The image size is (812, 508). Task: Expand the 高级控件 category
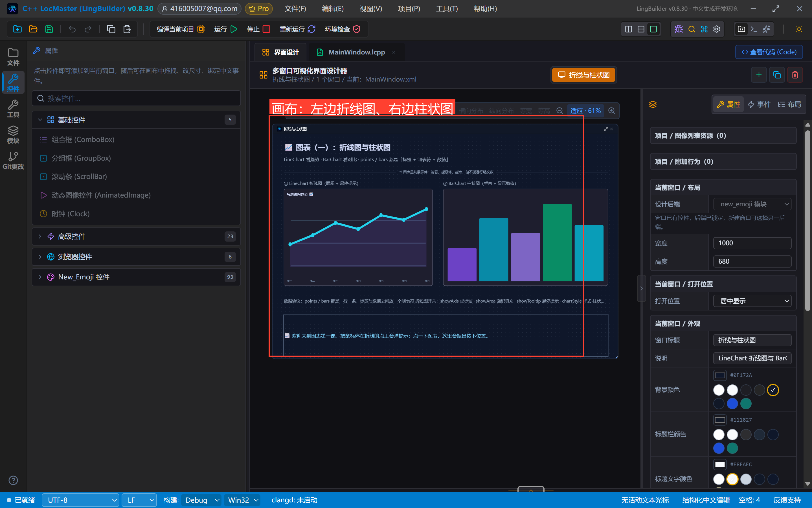coord(136,237)
